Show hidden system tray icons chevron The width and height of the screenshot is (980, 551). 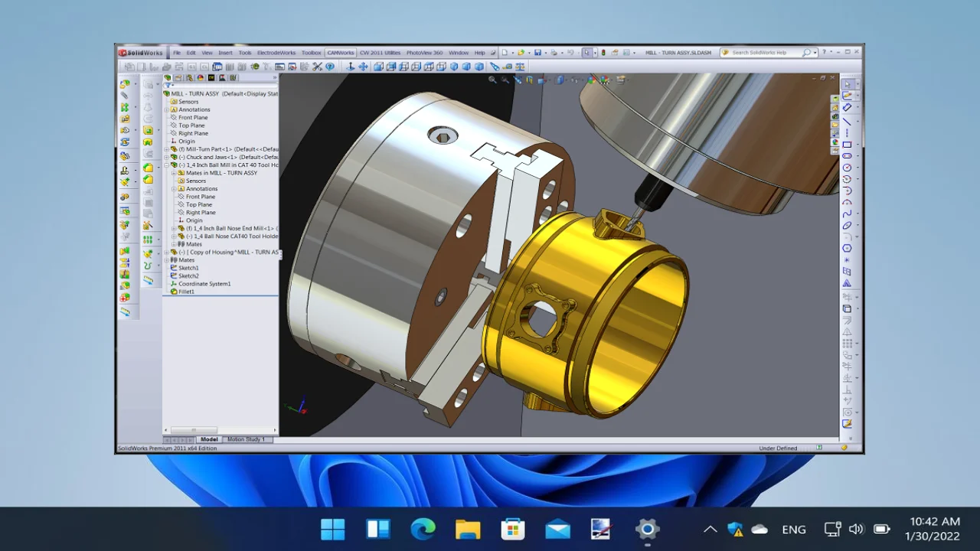pyautogui.click(x=710, y=529)
